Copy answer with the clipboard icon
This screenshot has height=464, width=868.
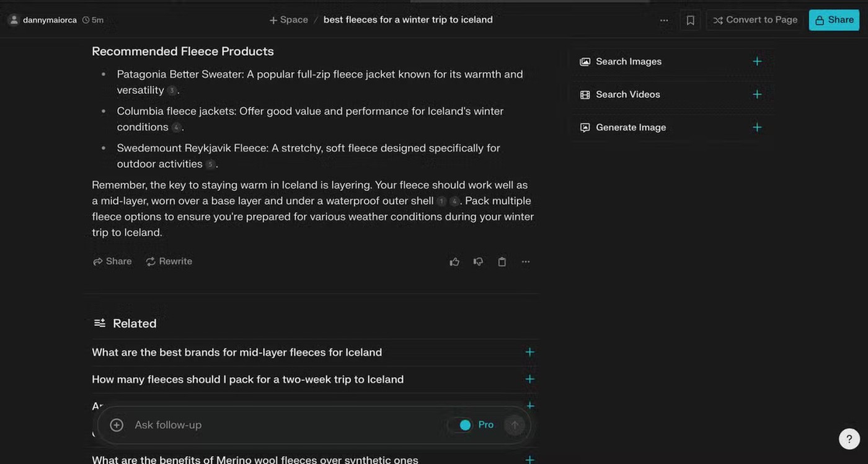[x=502, y=262]
